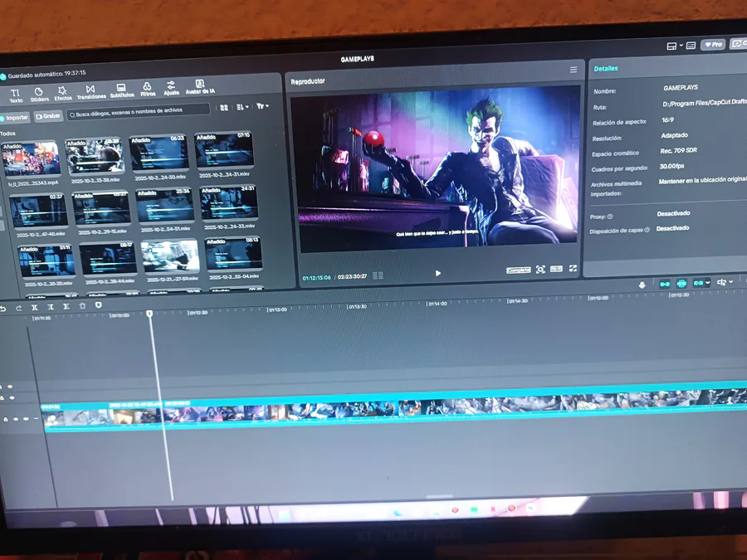Open the media sort dropdown

242,107
